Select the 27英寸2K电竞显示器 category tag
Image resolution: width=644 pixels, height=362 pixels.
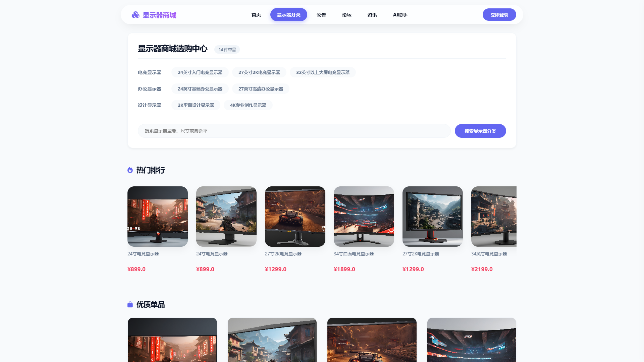(x=259, y=72)
